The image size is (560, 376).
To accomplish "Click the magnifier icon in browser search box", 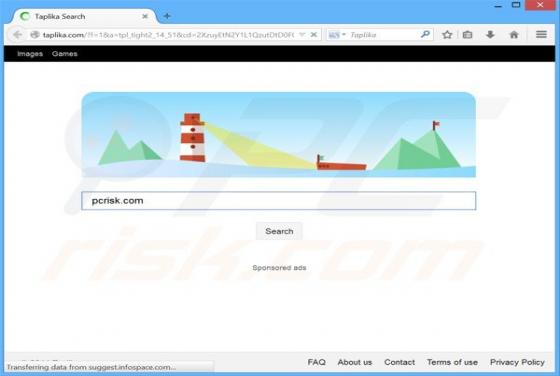I will 425,34.
